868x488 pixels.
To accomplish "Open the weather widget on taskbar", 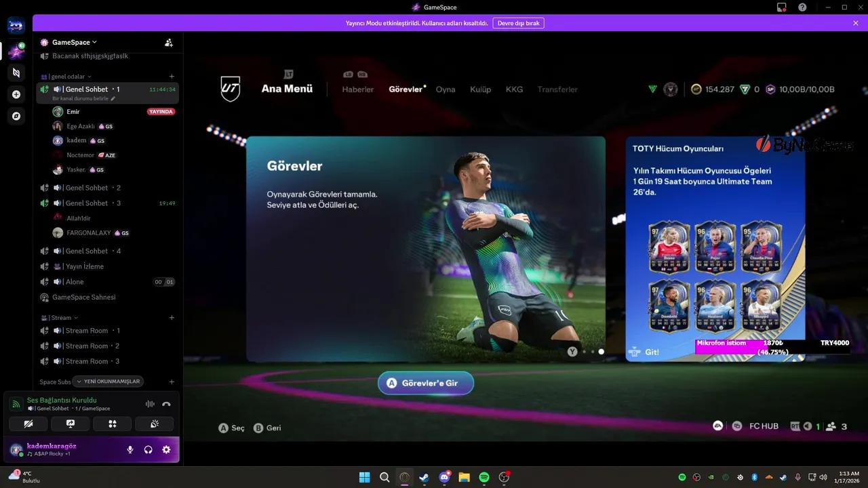I will tap(24, 477).
